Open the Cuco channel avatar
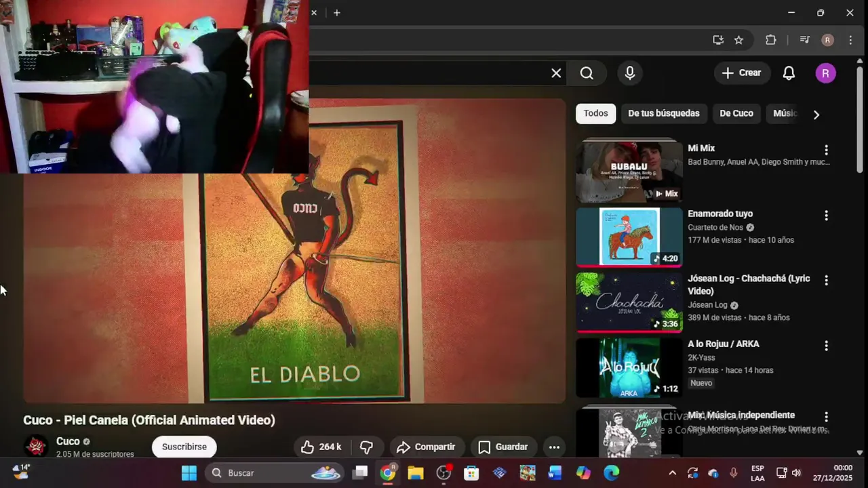868x488 pixels. (36, 446)
